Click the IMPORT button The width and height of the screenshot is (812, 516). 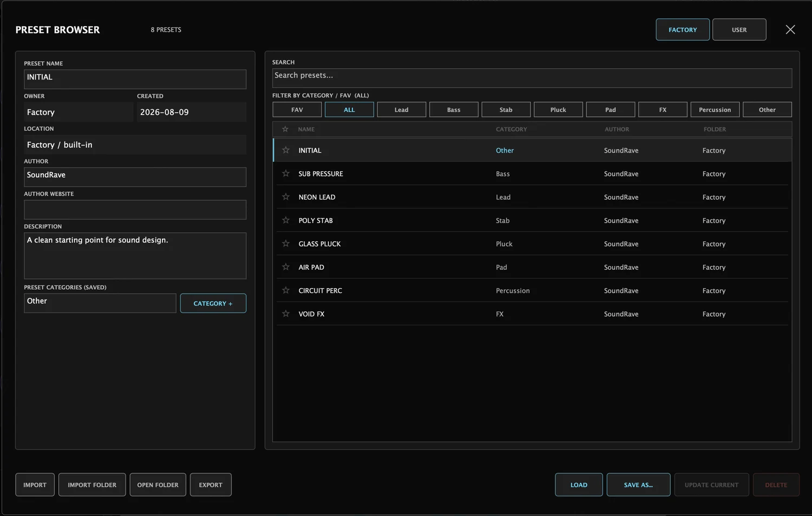click(35, 485)
